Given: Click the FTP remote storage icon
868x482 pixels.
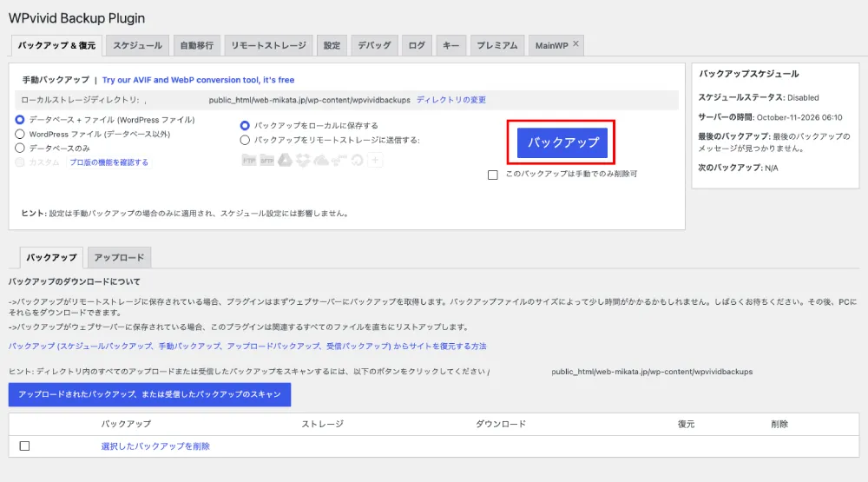Looking at the screenshot, I should (x=249, y=161).
